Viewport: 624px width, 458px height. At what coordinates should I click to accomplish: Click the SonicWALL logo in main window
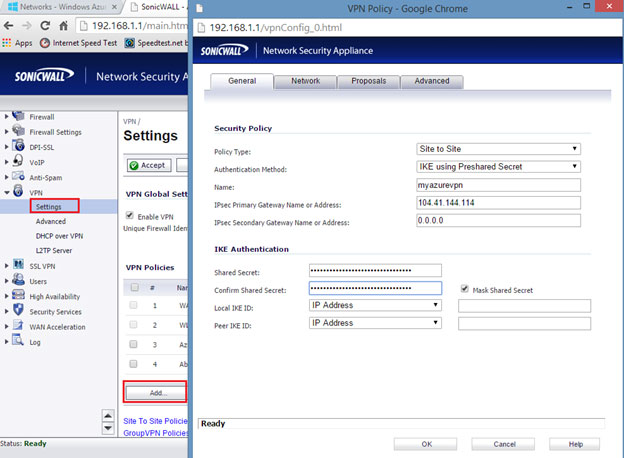coord(44,76)
